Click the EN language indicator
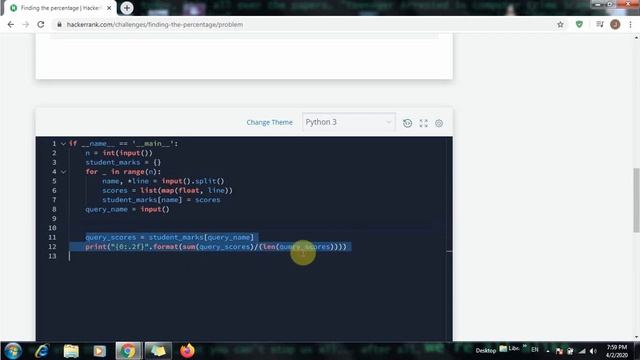 (535, 350)
